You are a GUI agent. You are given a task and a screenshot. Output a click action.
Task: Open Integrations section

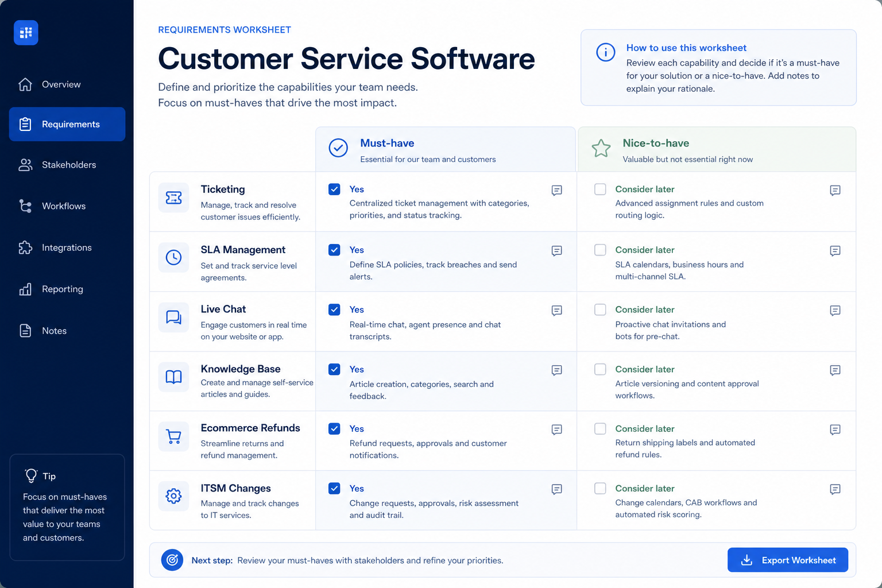coord(67,247)
